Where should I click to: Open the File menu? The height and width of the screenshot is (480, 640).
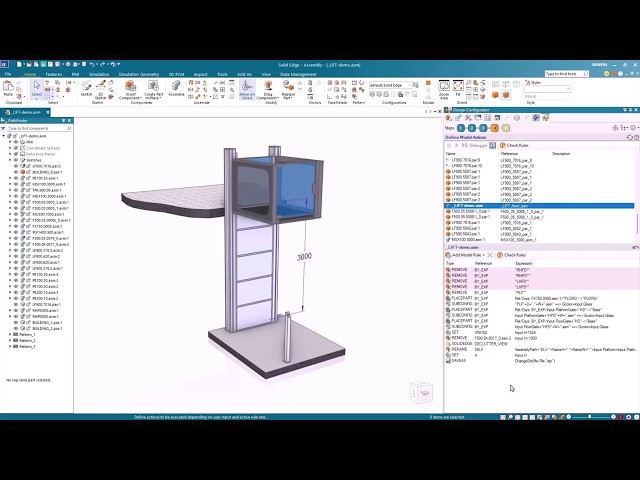8,74
